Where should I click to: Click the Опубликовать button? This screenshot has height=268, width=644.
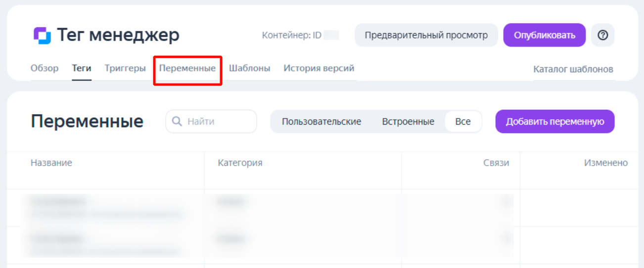[545, 35]
